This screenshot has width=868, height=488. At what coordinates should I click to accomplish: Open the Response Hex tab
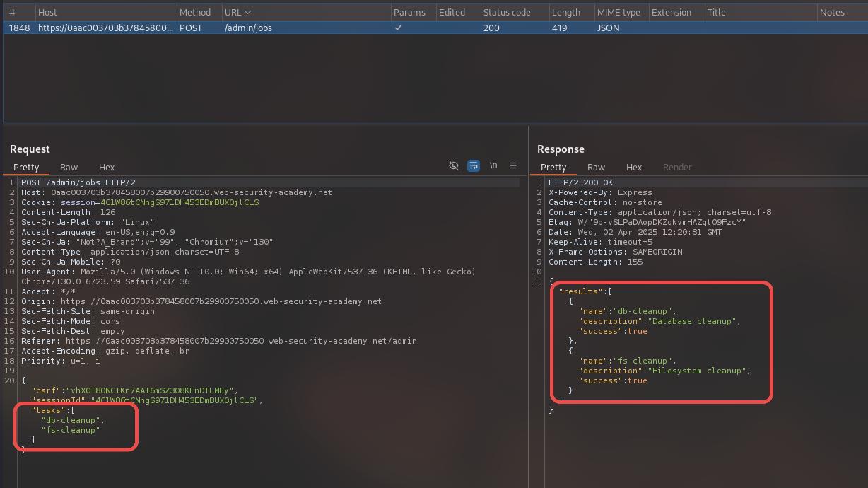634,168
